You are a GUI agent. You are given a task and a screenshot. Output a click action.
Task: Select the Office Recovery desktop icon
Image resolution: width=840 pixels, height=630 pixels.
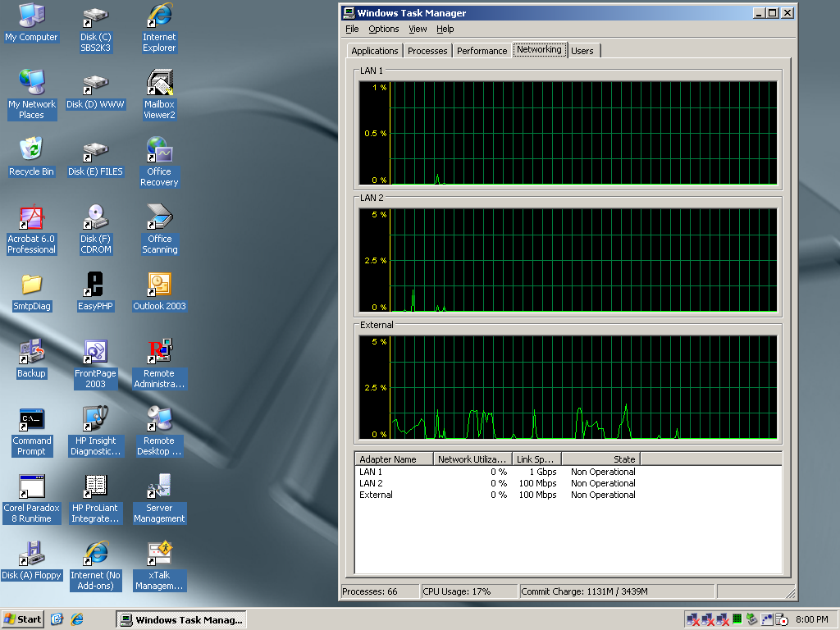[159, 162]
